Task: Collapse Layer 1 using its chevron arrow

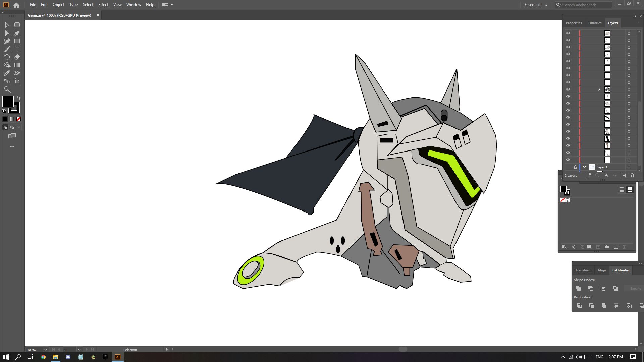Action: click(584, 167)
